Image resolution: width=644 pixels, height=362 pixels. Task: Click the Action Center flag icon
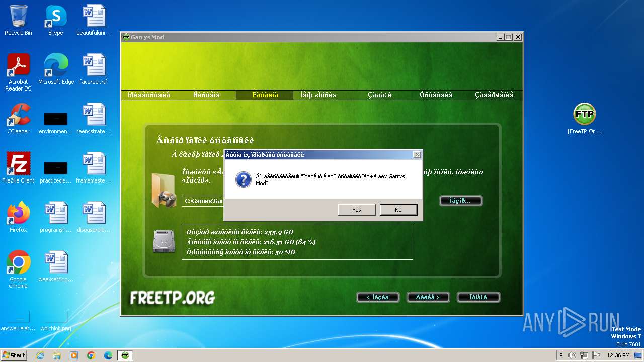596,355
